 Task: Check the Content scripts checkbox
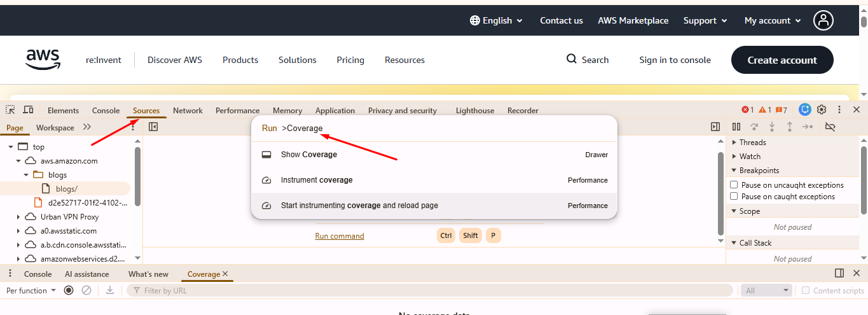click(806, 291)
